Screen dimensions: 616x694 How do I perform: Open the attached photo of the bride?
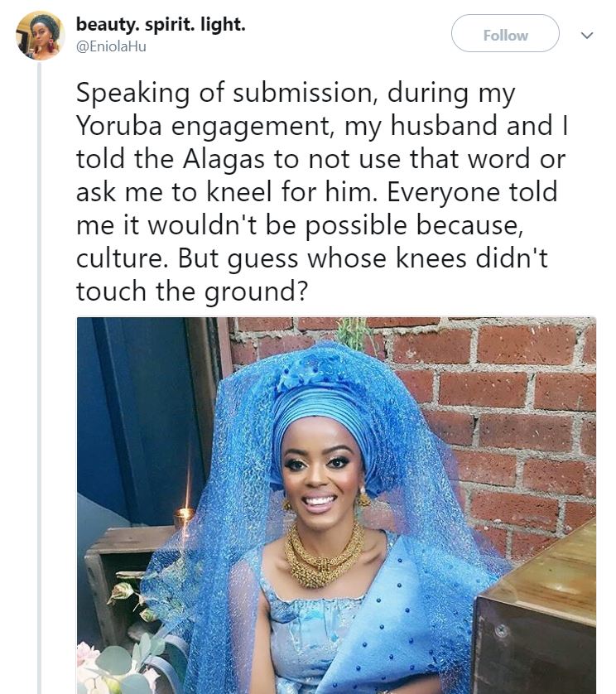click(x=336, y=504)
